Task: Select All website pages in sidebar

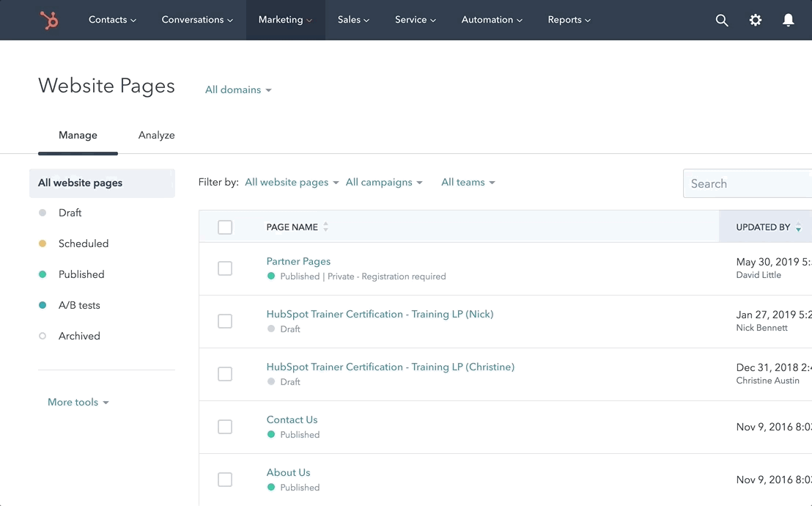Action: click(x=102, y=183)
